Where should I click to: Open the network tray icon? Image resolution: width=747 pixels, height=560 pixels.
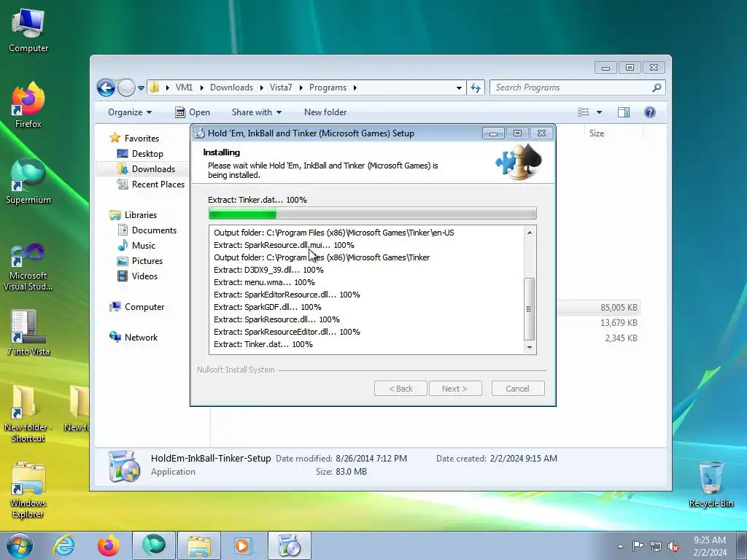[x=656, y=546]
